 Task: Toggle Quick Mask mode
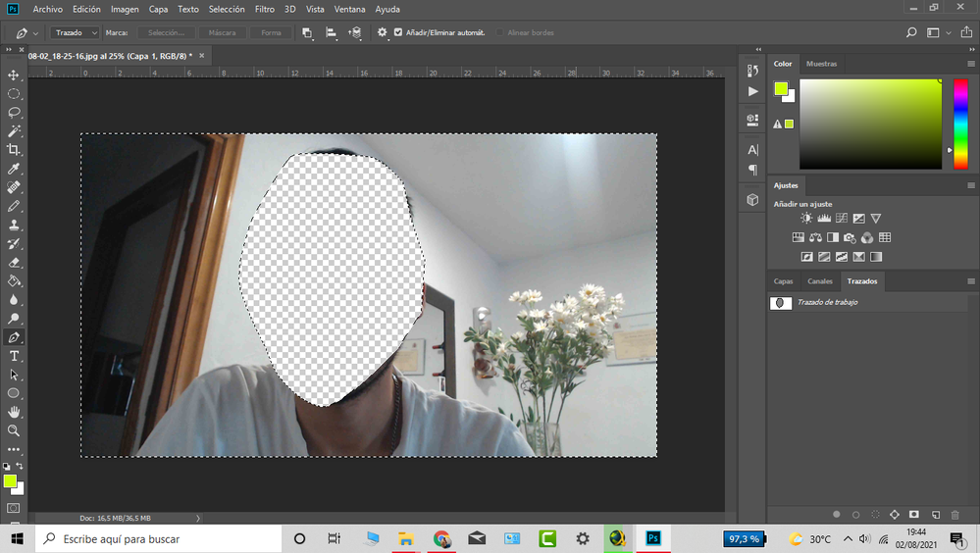click(14, 509)
